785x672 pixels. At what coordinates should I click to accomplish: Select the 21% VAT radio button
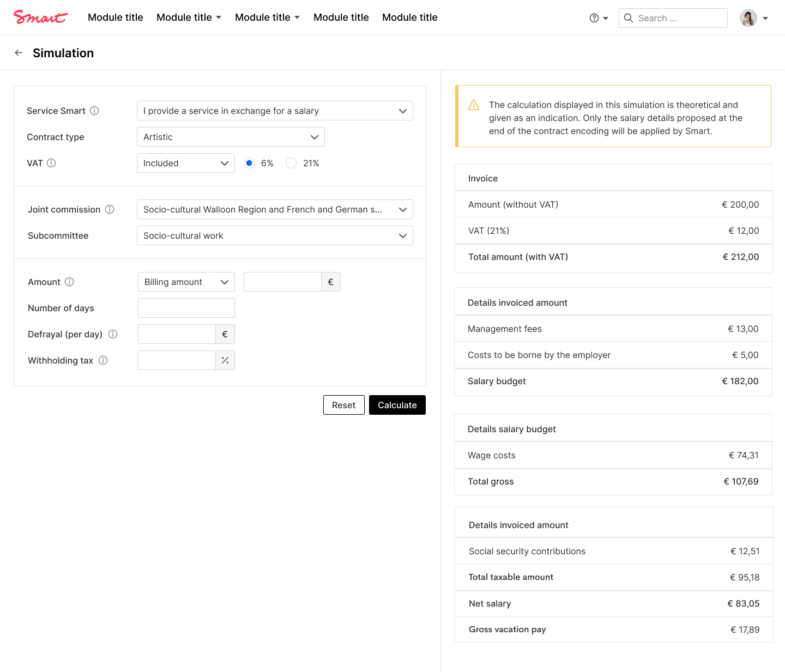(291, 163)
